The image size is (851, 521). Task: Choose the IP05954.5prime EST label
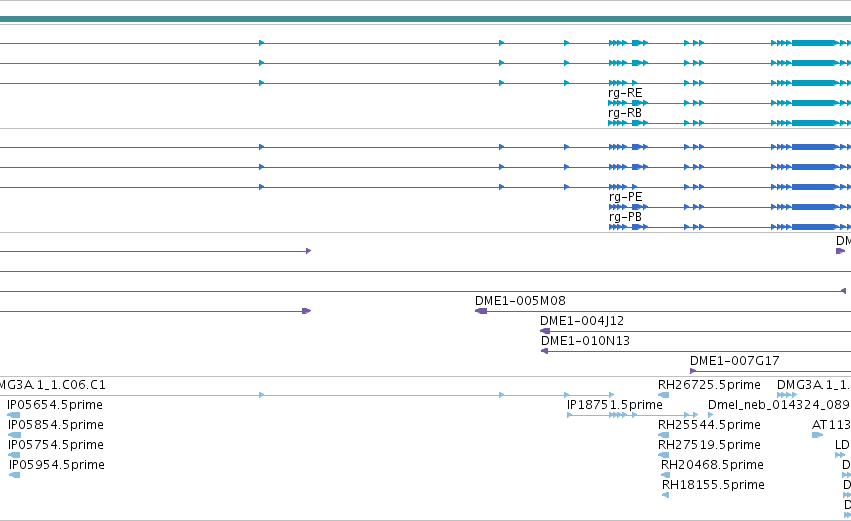tap(57, 465)
